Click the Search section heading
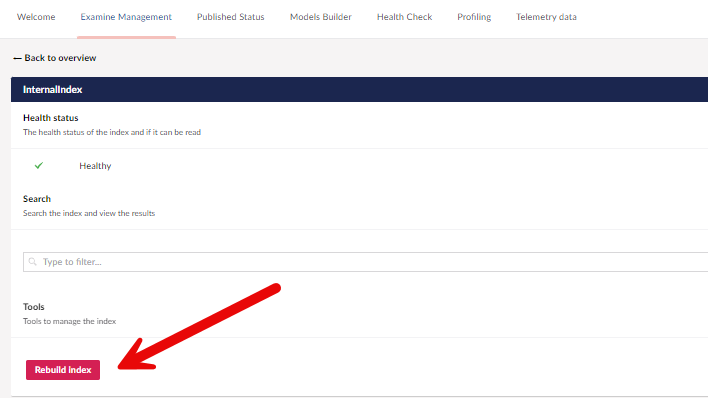 click(x=37, y=199)
